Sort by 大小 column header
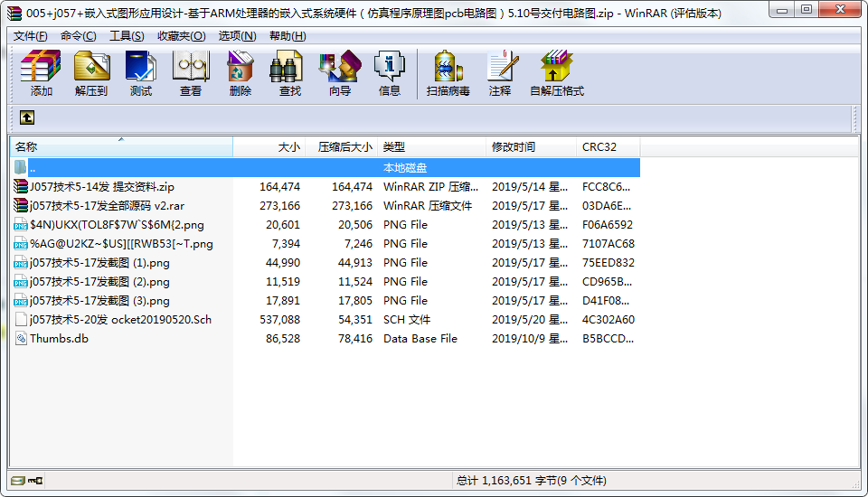Screen dimensions: 868x497 pos(269,146)
